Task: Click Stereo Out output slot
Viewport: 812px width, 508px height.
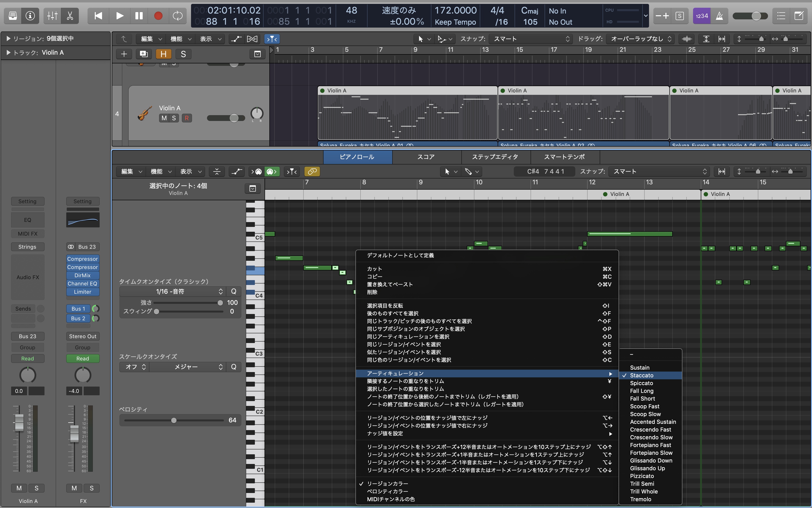Action: point(83,336)
